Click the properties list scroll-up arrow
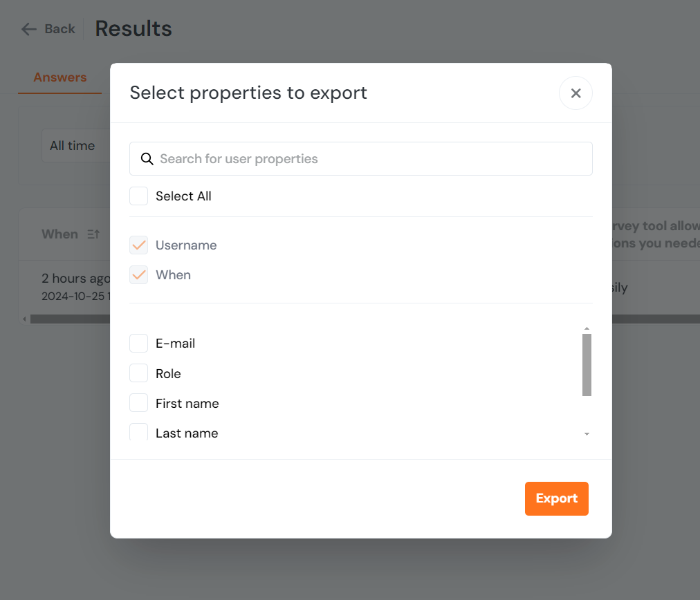 point(587,329)
